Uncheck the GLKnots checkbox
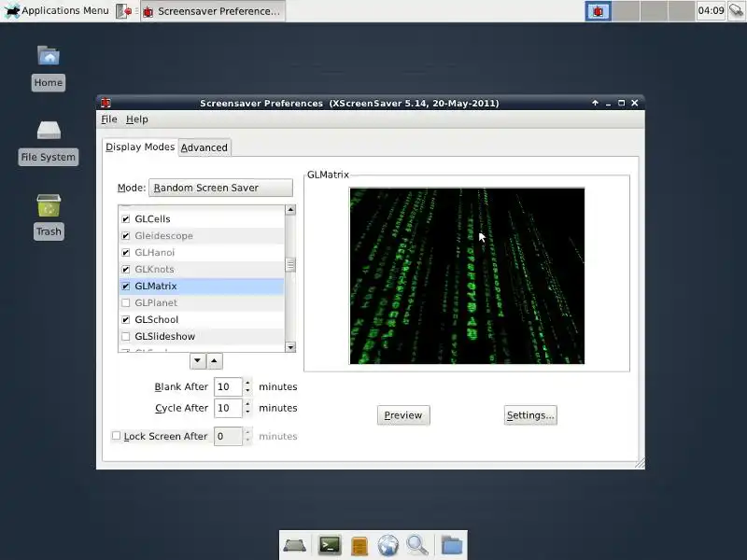Screen dimensions: 747x560 point(126,269)
